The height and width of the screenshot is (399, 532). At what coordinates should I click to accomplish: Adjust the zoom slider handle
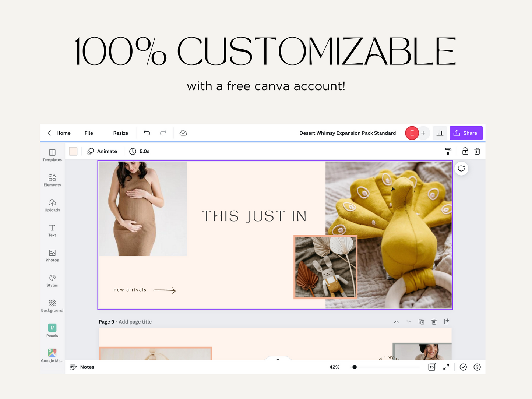(x=355, y=367)
